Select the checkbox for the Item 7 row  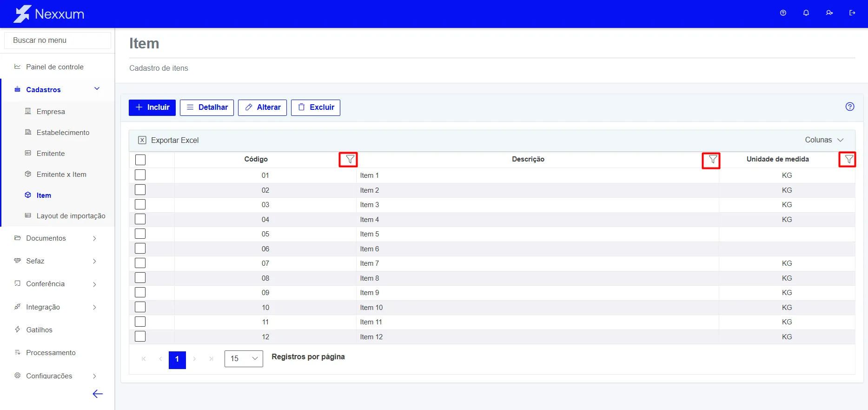click(x=140, y=263)
